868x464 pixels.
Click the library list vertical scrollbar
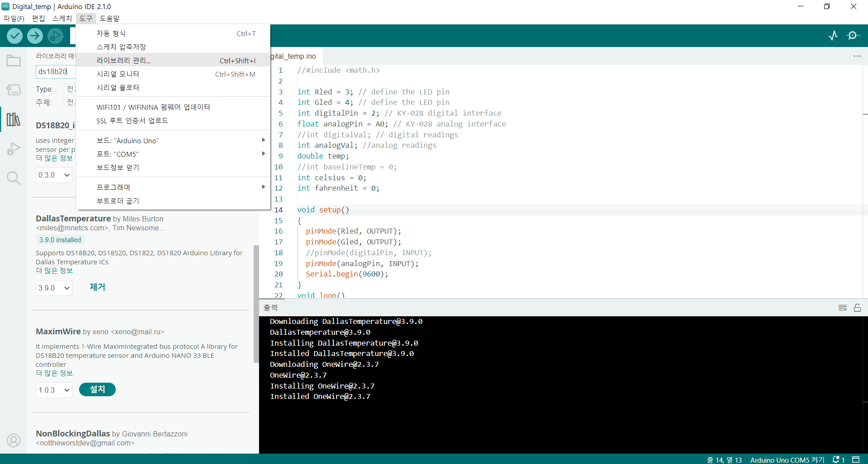pos(256,304)
